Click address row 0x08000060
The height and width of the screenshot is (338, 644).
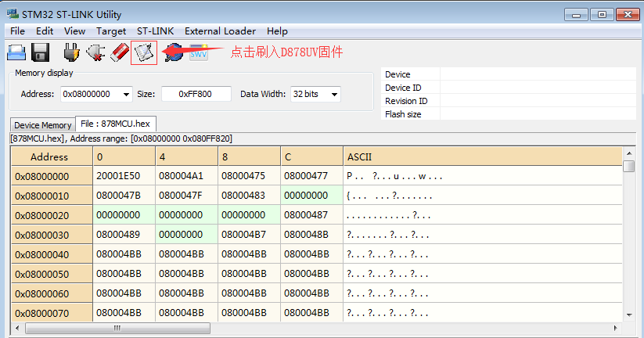click(x=52, y=293)
